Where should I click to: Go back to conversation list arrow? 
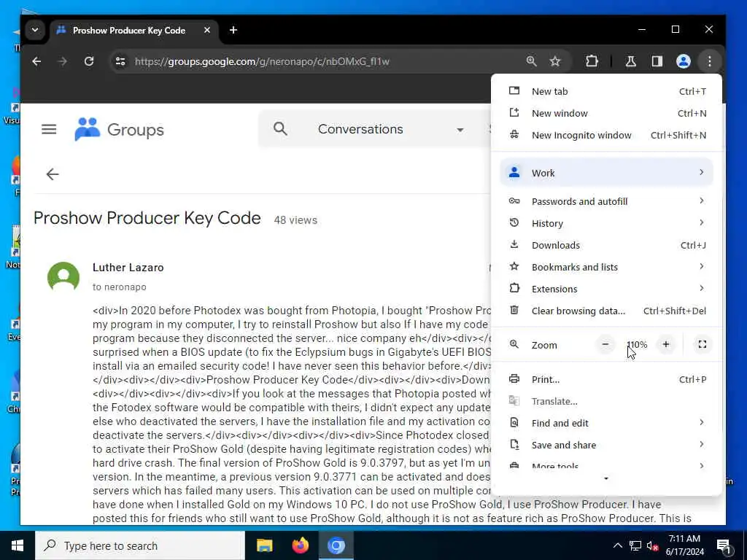[x=53, y=174]
